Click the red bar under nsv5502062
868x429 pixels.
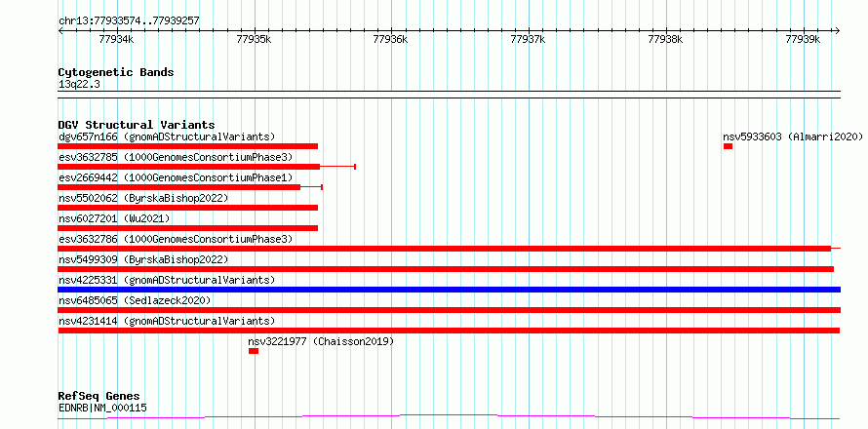tap(188, 208)
